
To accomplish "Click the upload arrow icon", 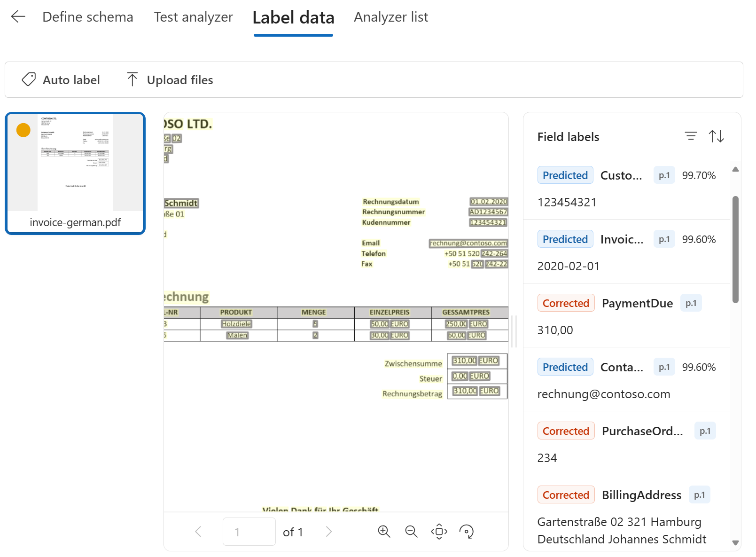I will coord(132,79).
